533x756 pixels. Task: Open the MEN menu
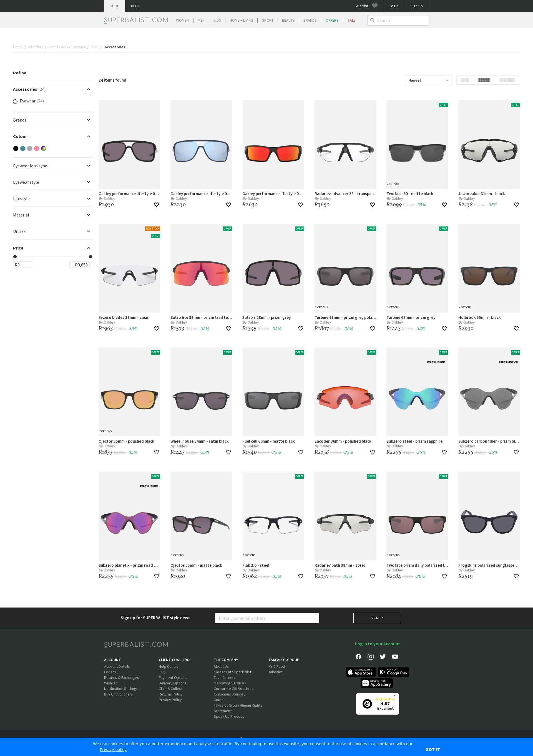(201, 21)
